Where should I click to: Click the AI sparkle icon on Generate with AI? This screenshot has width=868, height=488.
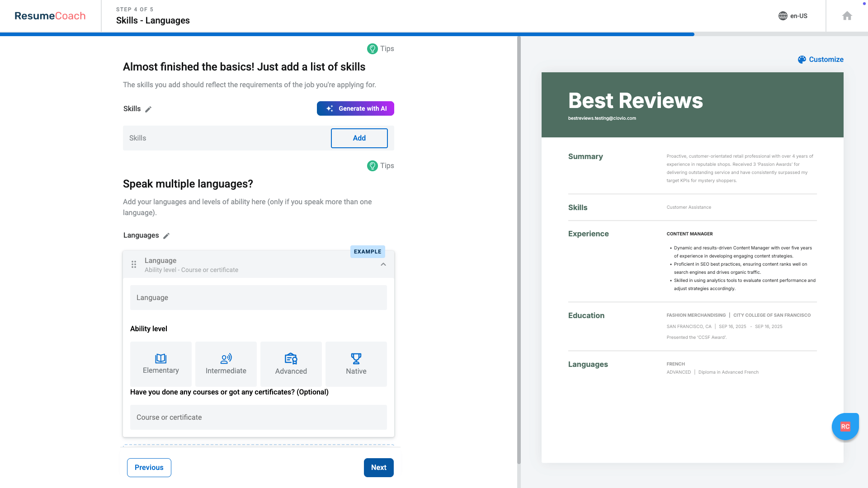pos(329,108)
